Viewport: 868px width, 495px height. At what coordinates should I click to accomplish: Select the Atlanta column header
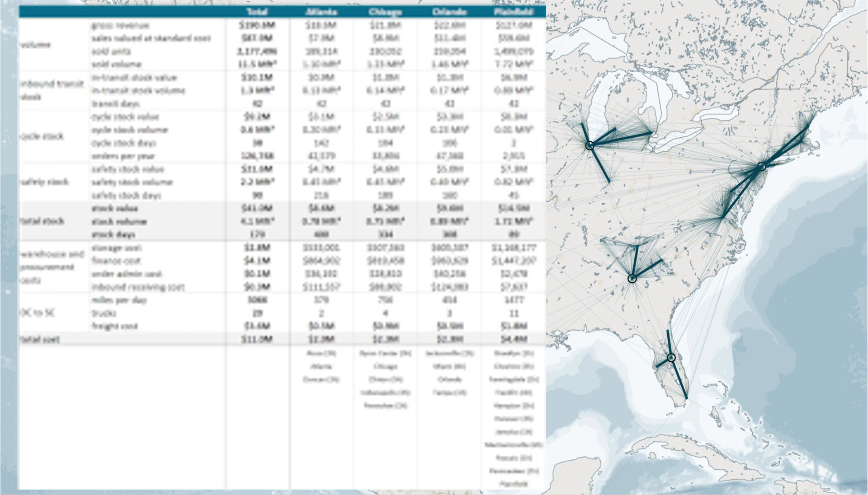321,12
